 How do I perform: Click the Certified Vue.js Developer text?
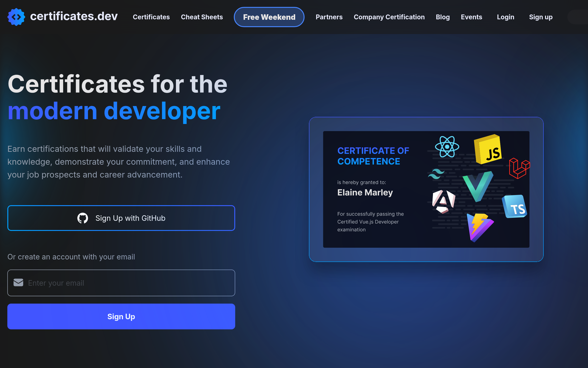tap(368, 222)
